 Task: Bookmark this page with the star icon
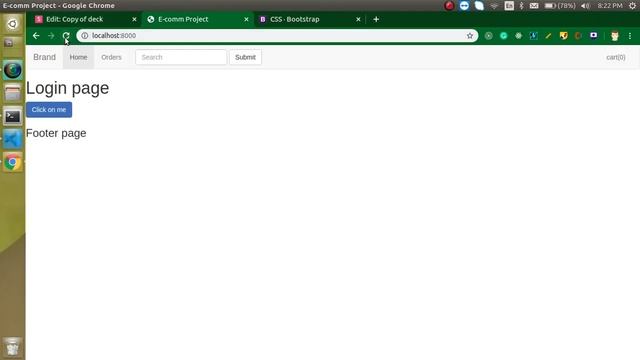[470, 36]
